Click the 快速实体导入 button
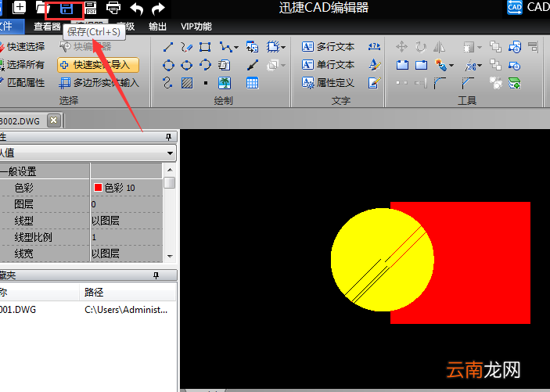Image resolution: width=550 pixels, height=392 pixels. pyautogui.click(x=99, y=65)
